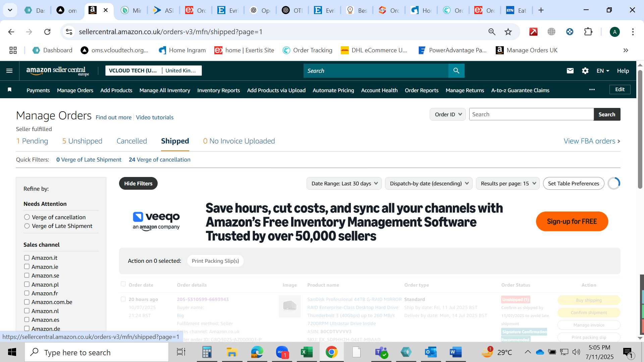
Task: Open the Chrome three-dot menu
Action: click(633, 32)
